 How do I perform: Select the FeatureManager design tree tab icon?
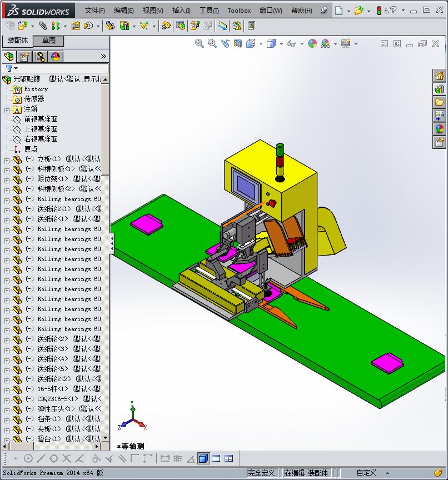point(9,57)
